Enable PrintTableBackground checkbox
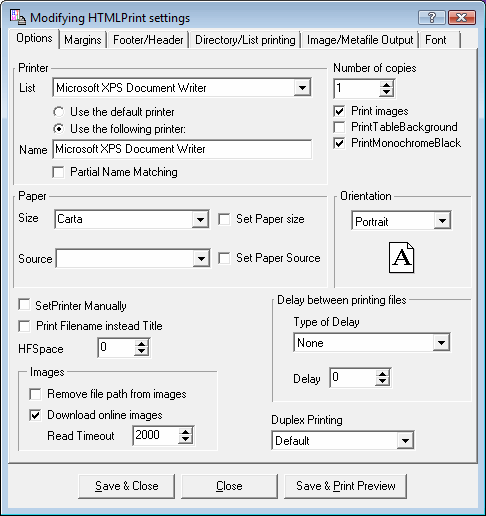The image size is (486, 516). click(339, 127)
